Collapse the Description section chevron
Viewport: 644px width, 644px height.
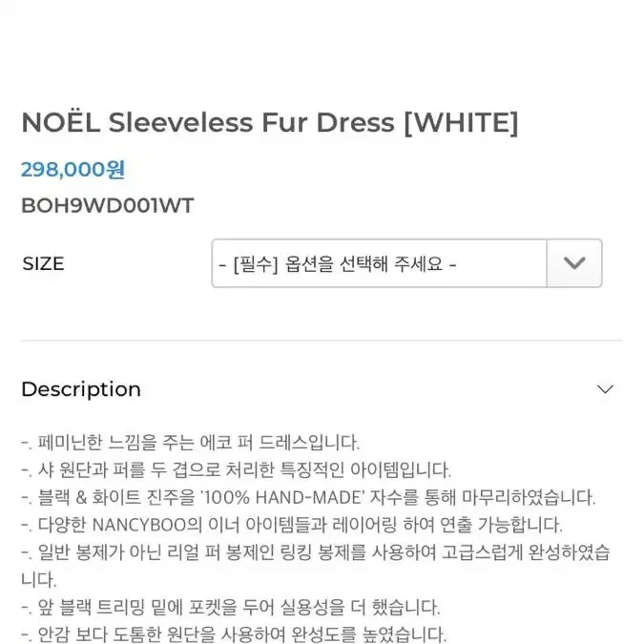pyautogui.click(x=605, y=389)
